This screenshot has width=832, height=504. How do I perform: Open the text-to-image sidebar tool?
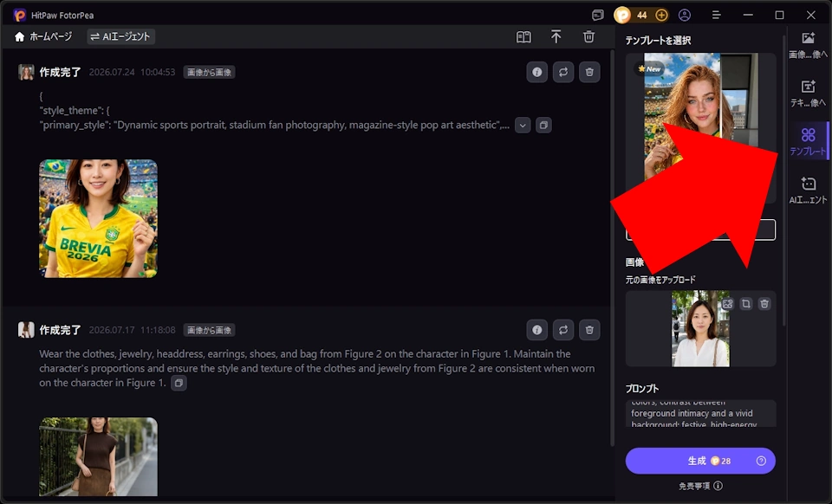808,94
